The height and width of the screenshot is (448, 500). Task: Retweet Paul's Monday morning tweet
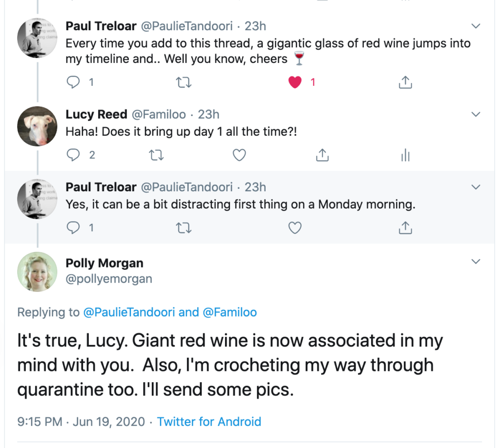coord(184,227)
